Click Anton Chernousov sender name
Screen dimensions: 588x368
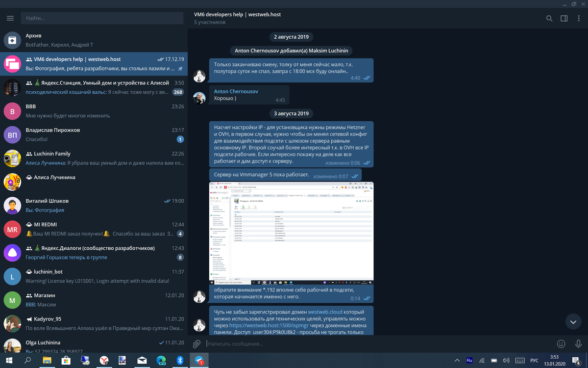coord(236,91)
